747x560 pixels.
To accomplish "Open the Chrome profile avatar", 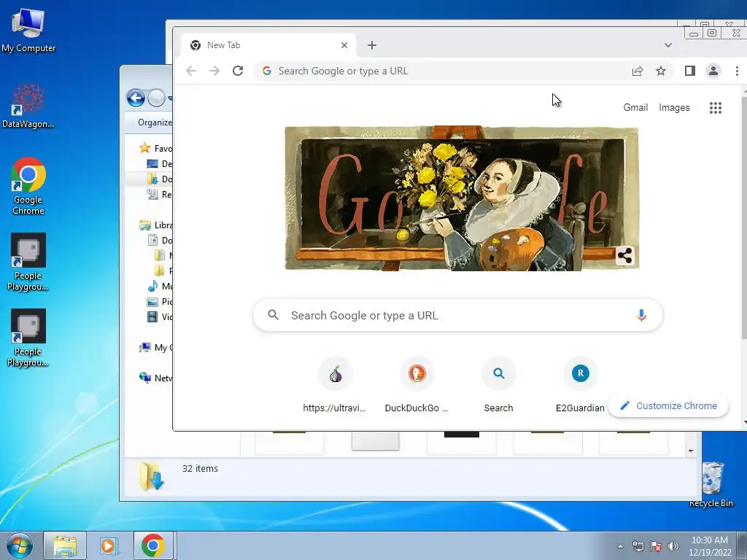I will (x=713, y=71).
